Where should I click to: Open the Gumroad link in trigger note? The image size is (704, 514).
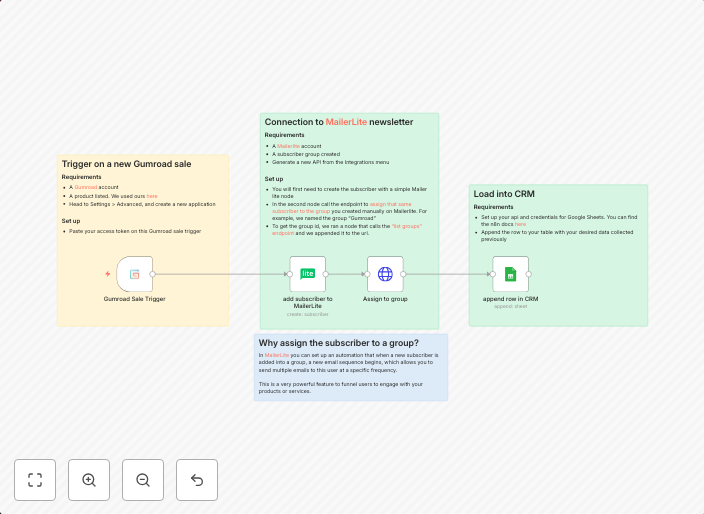click(x=86, y=187)
